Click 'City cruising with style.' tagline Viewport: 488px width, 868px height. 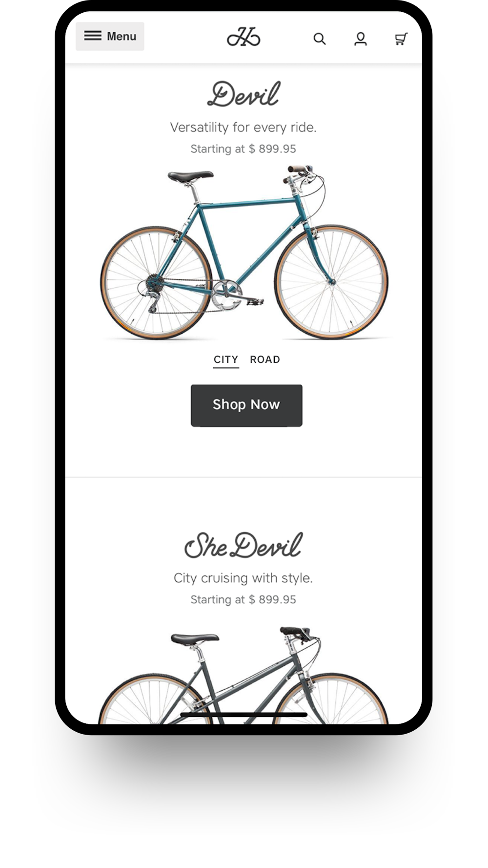click(244, 578)
